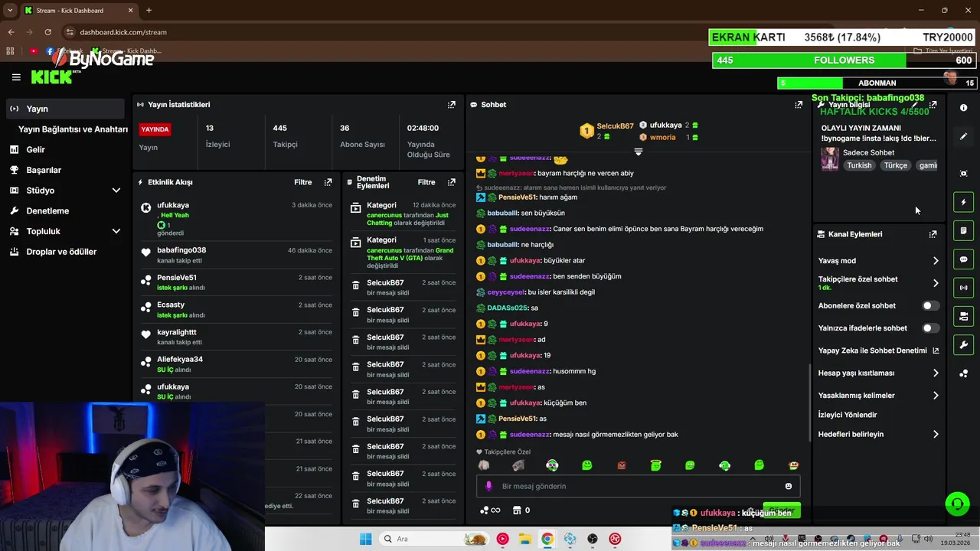This screenshot has width=980, height=551.
Task: Click İzleyiciyi Yönlendir
Action: click(848, 415)
